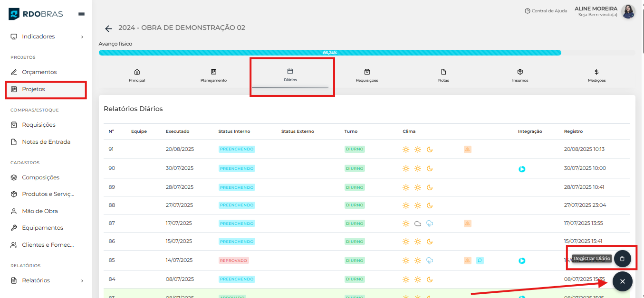
Task: Select Projetos in the sidebar
Action: (x=33, y=89)
